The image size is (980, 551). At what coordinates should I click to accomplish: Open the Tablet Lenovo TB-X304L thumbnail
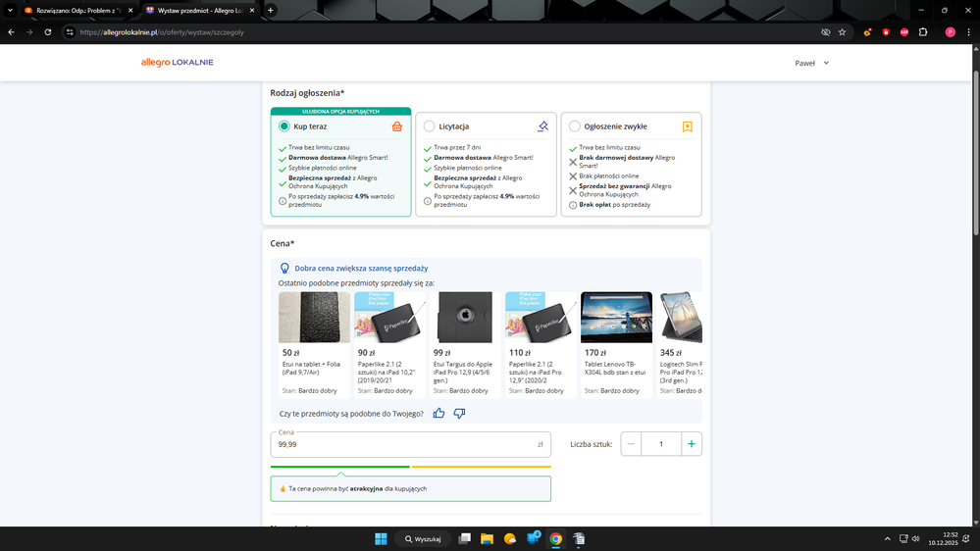click(616, 317)
